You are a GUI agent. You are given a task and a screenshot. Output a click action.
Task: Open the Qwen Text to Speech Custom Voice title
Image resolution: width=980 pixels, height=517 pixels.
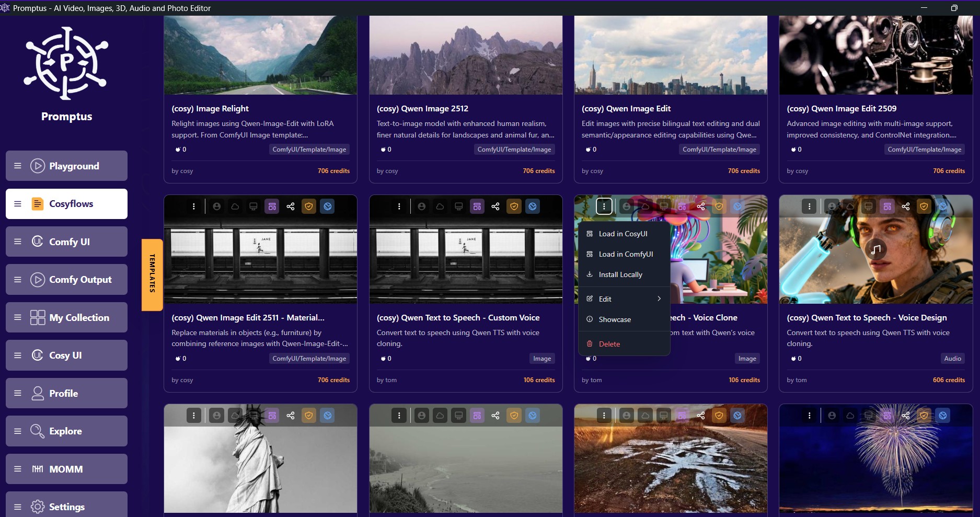coord(458,317)
